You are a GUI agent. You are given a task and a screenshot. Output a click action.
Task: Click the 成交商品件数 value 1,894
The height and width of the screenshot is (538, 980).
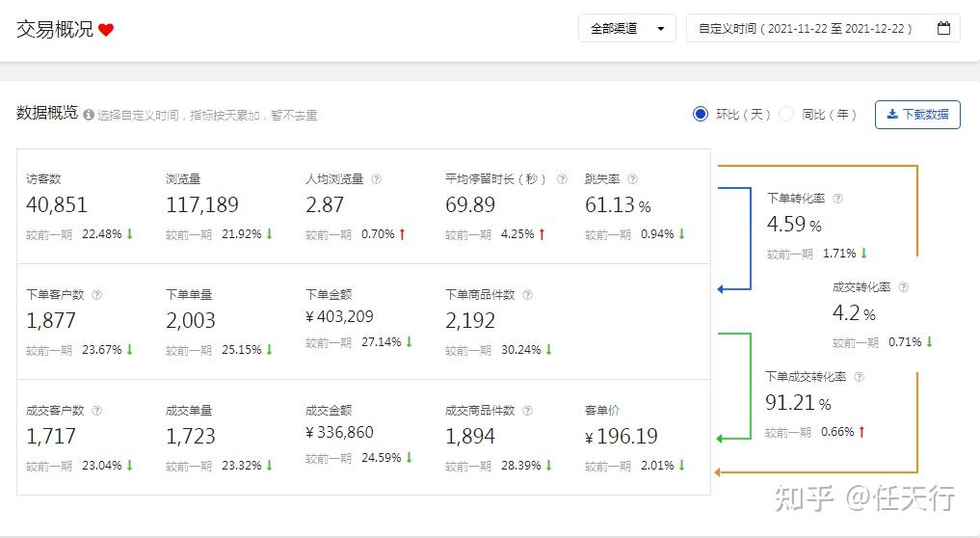470,436
